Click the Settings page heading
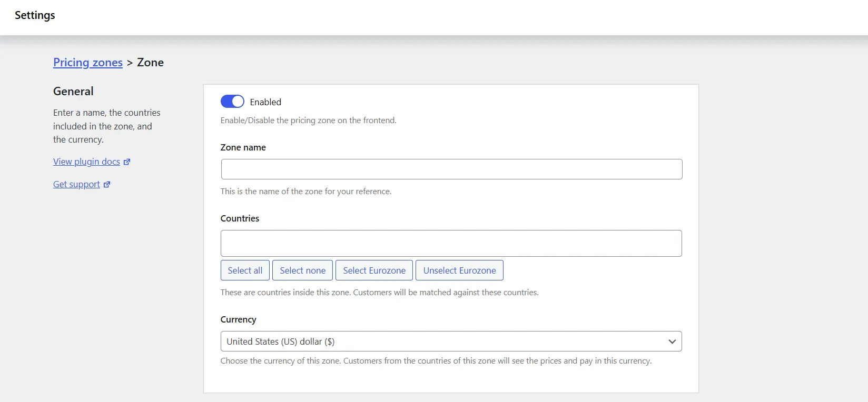The image size is (868, 402). [35, 15]
